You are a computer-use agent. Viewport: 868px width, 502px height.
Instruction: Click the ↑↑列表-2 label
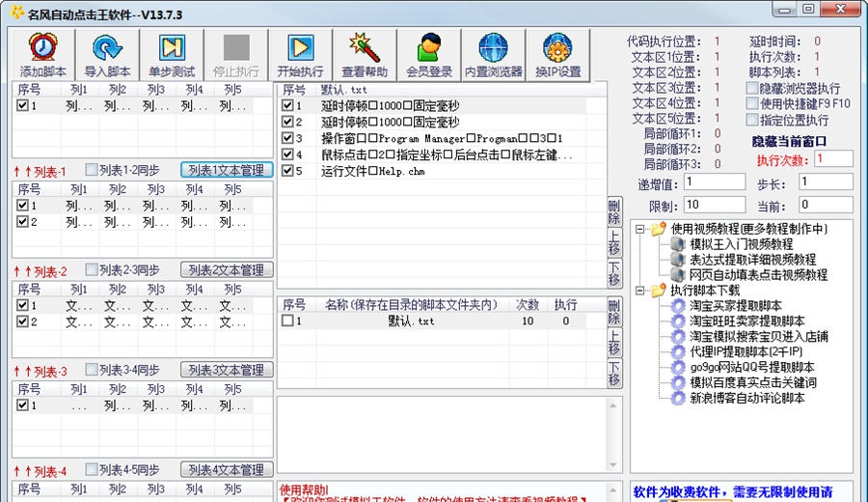pyautogui.click(x=40, y=271)
